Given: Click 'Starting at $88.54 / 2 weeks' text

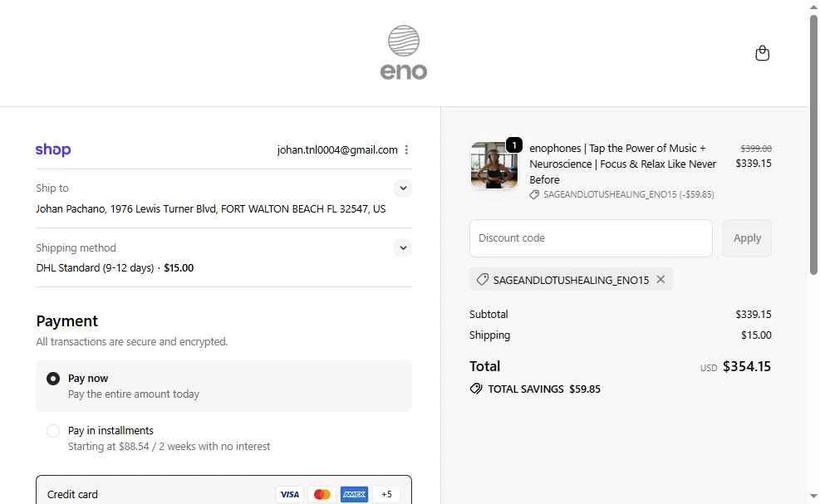Looking at the screenshot, I should pos(169,447).
